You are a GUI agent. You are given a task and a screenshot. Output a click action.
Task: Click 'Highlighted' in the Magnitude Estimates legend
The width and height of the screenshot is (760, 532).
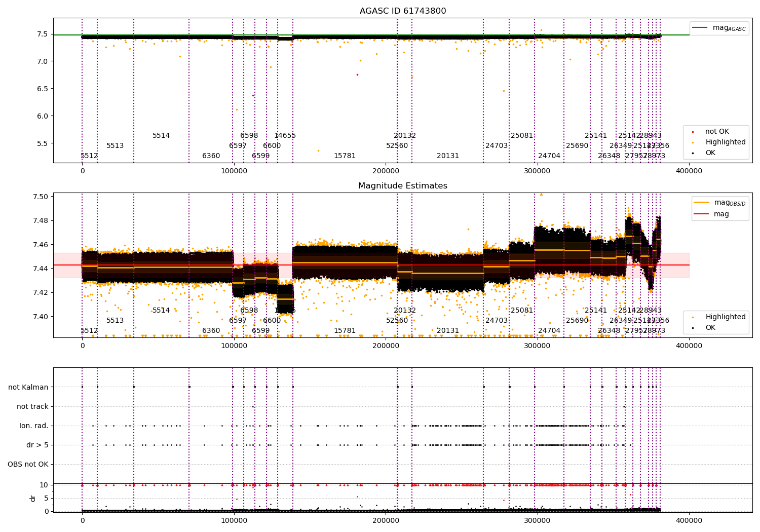pos(725,317)
